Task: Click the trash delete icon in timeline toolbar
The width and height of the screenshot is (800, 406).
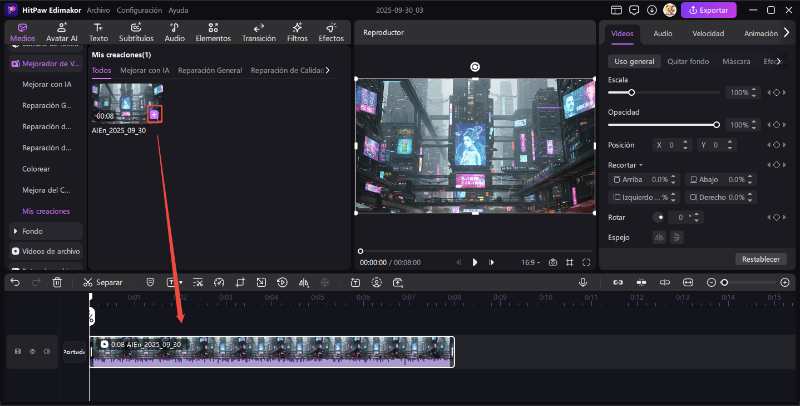Action: coord(57,282)
